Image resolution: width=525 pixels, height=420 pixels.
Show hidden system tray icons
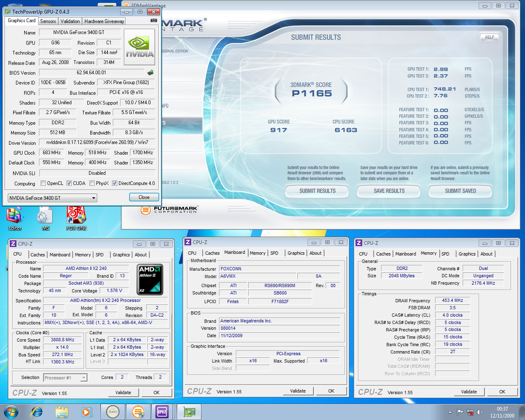click(450, 412)
